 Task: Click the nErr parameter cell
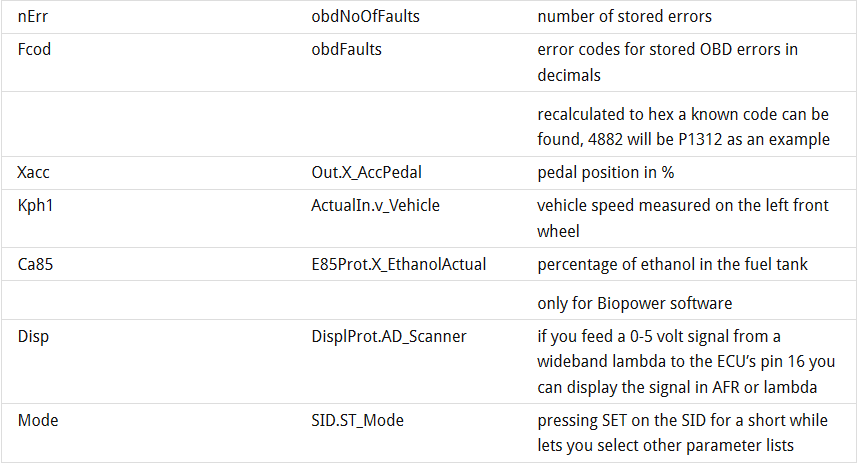34,17
